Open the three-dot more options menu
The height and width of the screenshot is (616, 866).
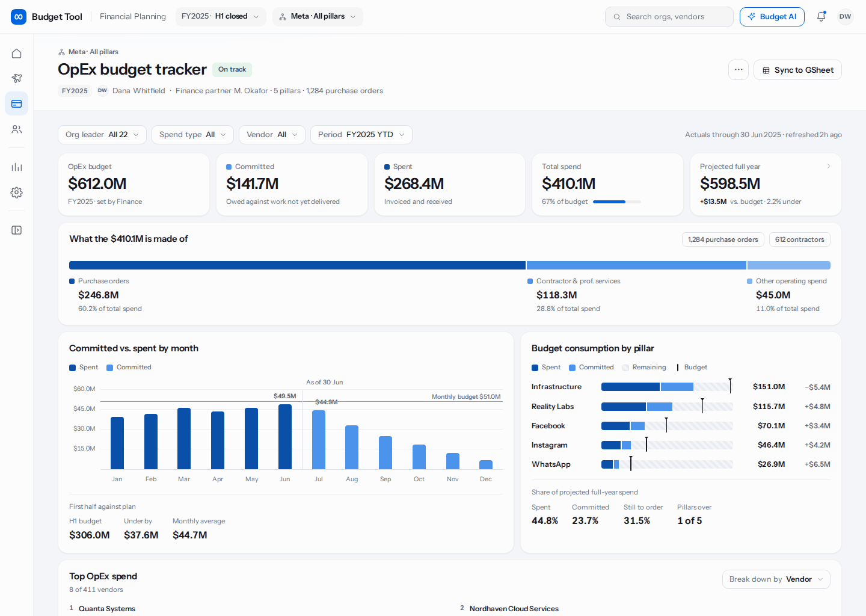pos(739,70)
